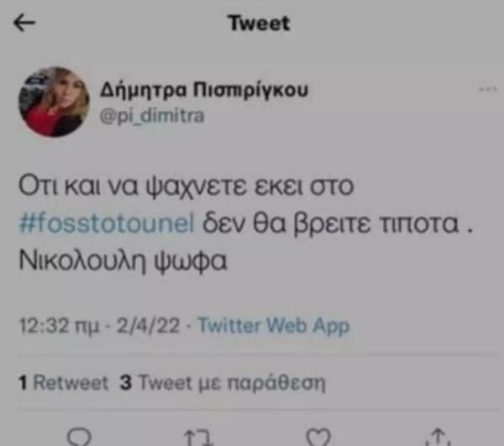This screenshot has width=504, height=446.
Task: Tap the bold retweet count number 1
Action: pos(23,383)
